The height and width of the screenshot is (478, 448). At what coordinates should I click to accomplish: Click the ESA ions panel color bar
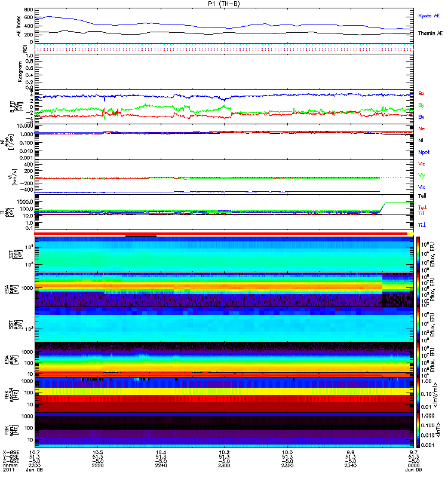(418, 289)
